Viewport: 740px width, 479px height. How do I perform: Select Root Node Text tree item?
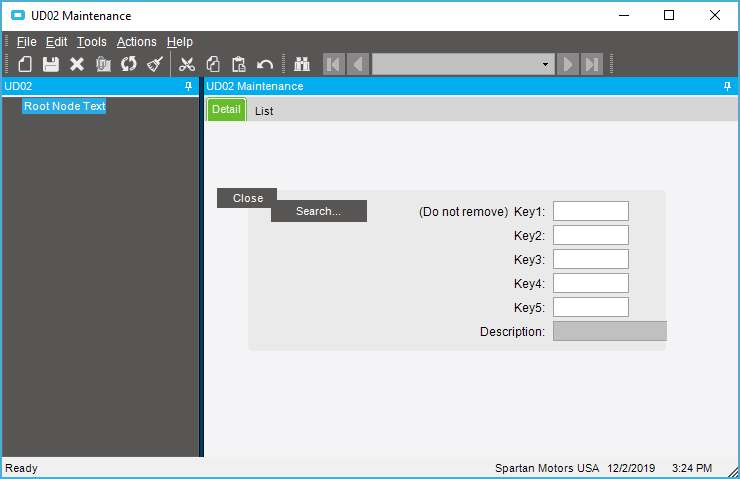[x=64, y=106]
